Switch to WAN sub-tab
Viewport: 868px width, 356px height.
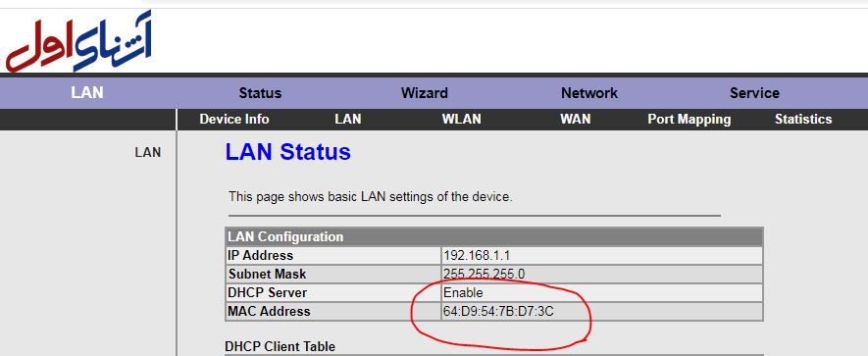tap(575, 119)
